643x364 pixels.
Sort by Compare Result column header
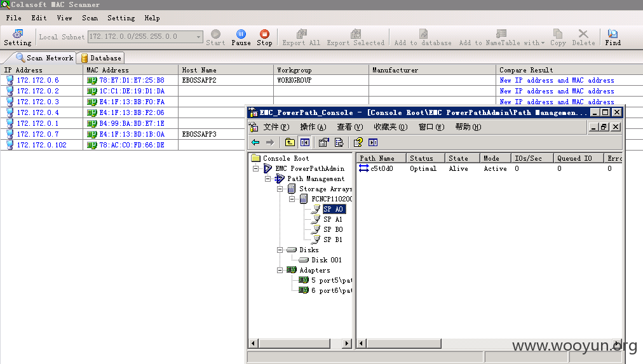569,70
